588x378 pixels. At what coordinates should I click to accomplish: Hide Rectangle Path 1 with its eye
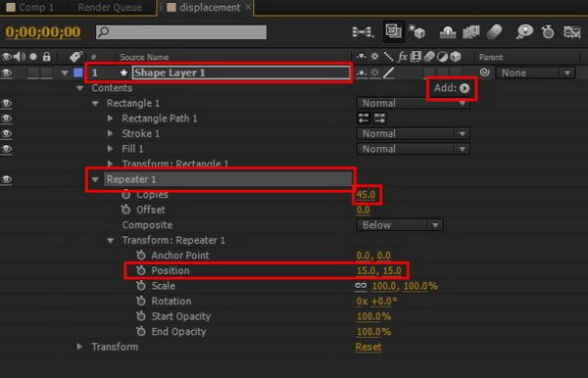click(x=7, y=118)
